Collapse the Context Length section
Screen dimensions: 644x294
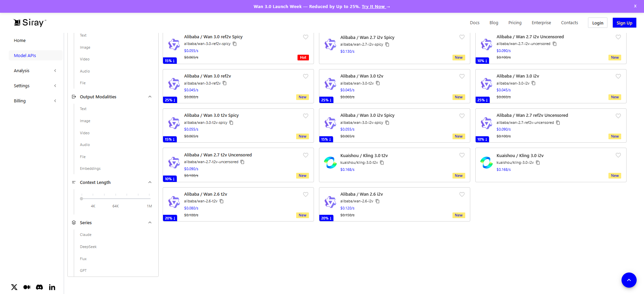tap(150, 182)
